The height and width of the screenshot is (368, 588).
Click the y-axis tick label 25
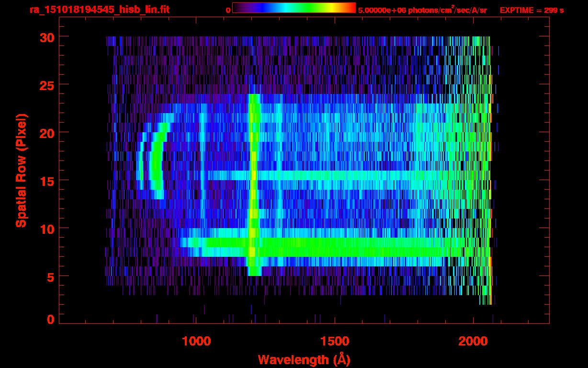click(x=47, y=85)
